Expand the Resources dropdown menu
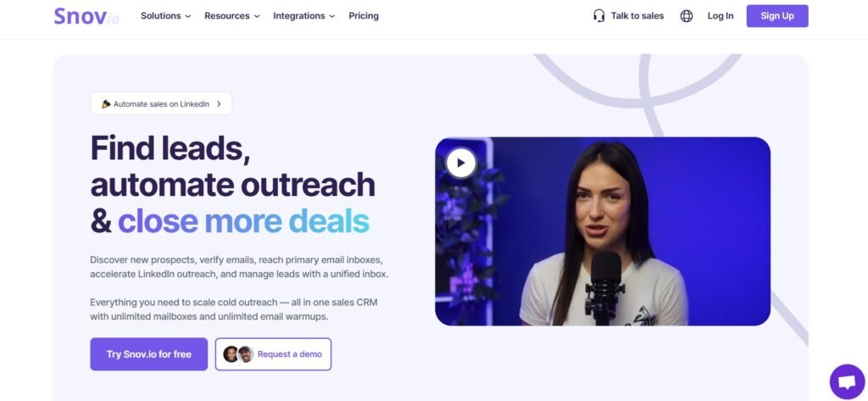Image resolution: width=868 pixels, height=401 pixels. (232, 16)
